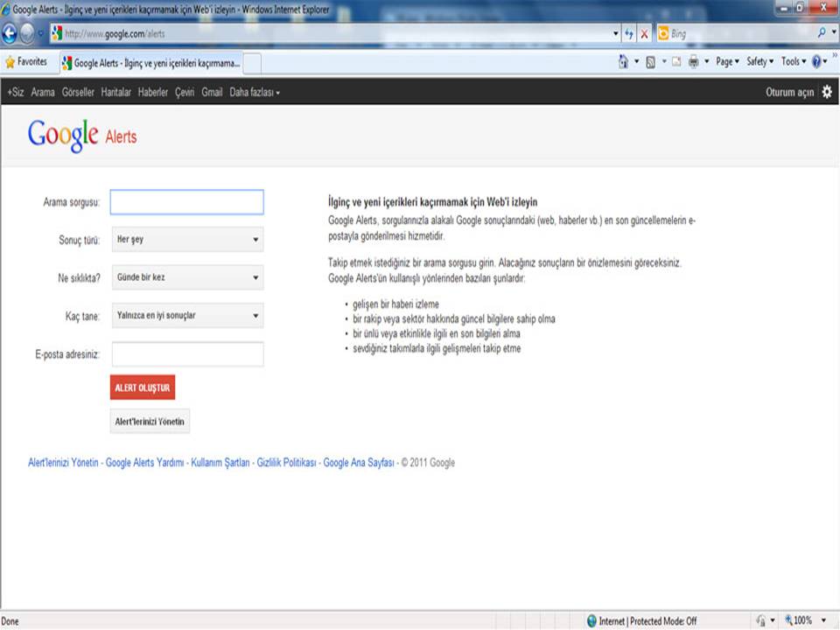The width and height of the screenshot is (840, 630).
Task: Open Gmail from the Google bar
Action: (x=212, y=92)
